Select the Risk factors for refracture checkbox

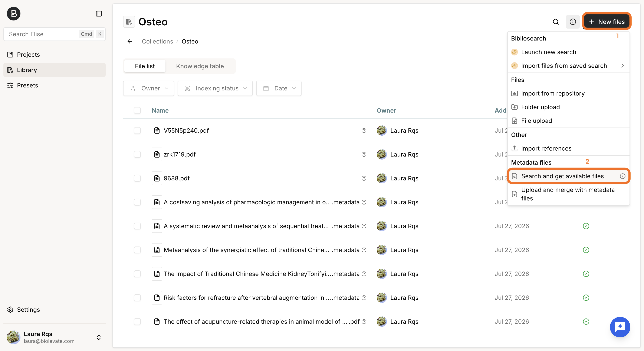point(137,298)
